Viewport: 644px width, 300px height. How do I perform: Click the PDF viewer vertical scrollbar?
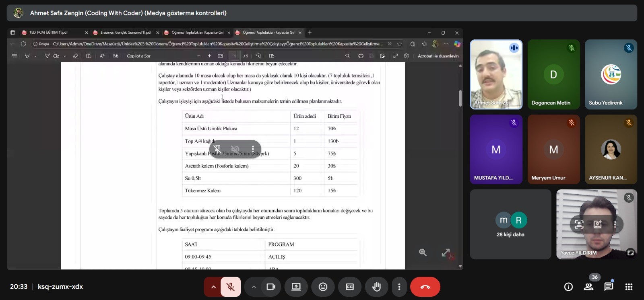[x=460, y=99]
